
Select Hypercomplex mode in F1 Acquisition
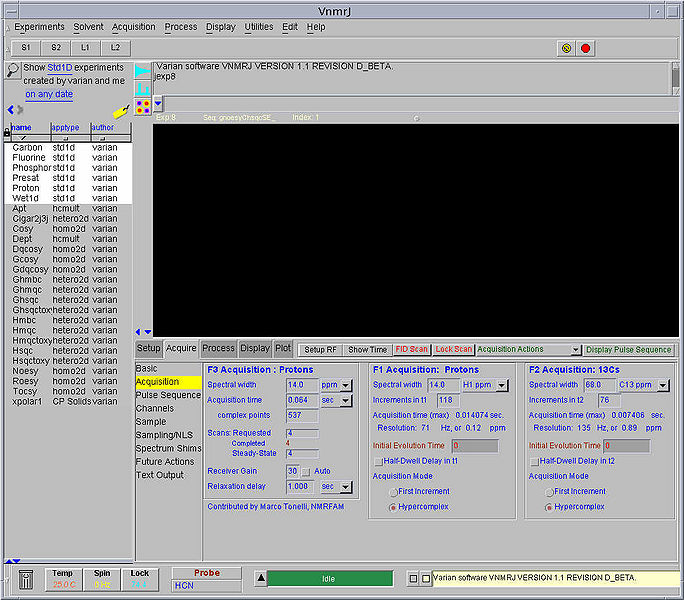(392, 507)
